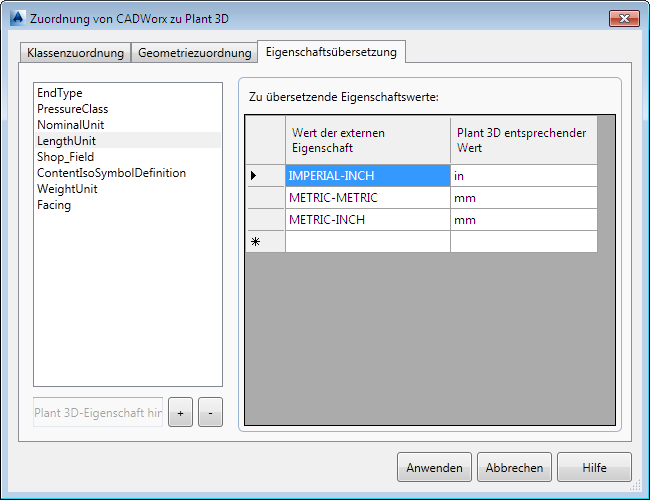Click the row header of METRIC-METRIC row
This screenshot has width=650, height=500.
[x=265, y=197]
